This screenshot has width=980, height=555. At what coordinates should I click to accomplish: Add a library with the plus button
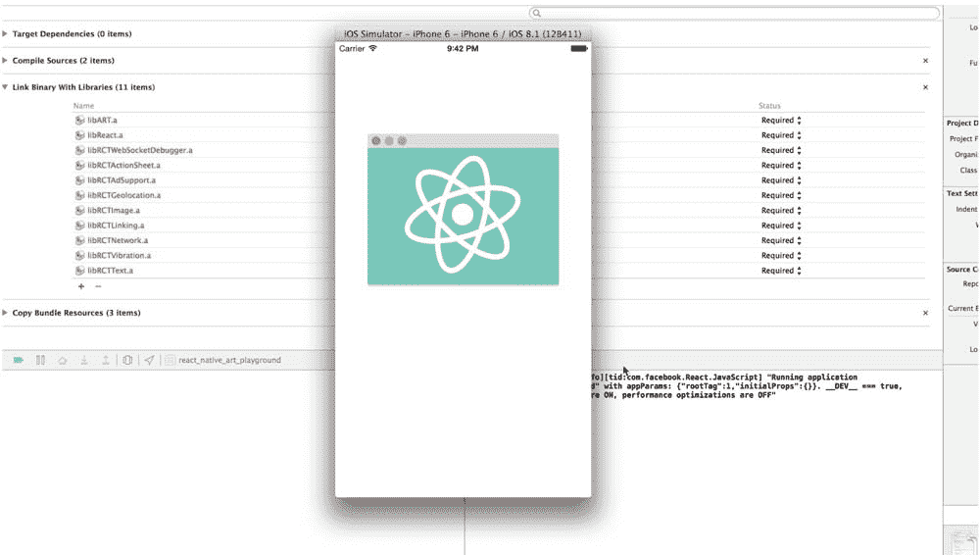pos(81,286)
